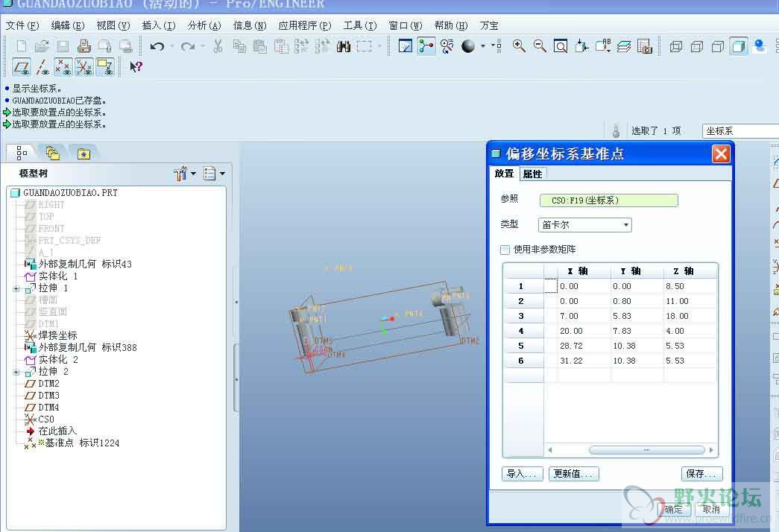Image resolution: width=779 pixels, height=532 pixels.
Task: Click the Zoom in magnifier icon
Action: (x=519, y=46)
